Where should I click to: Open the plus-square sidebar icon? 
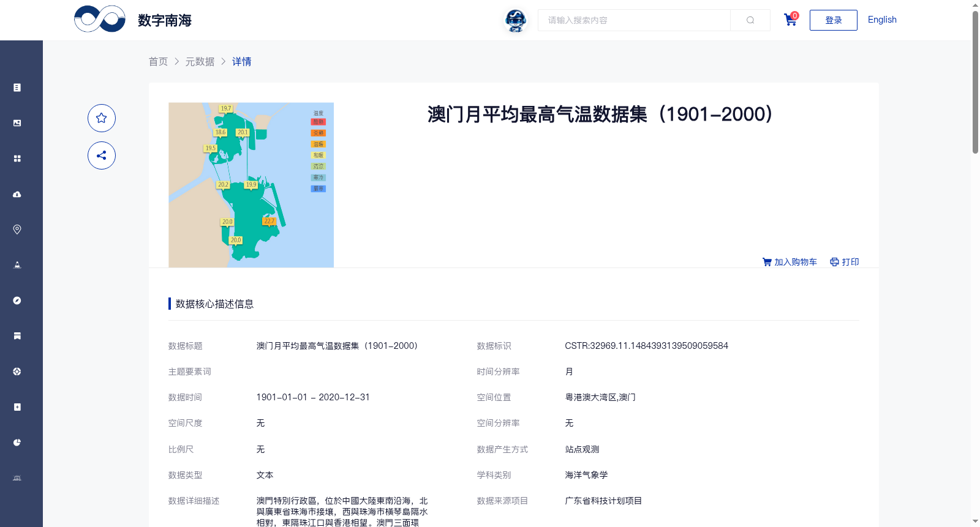click(x=17, y=407)
